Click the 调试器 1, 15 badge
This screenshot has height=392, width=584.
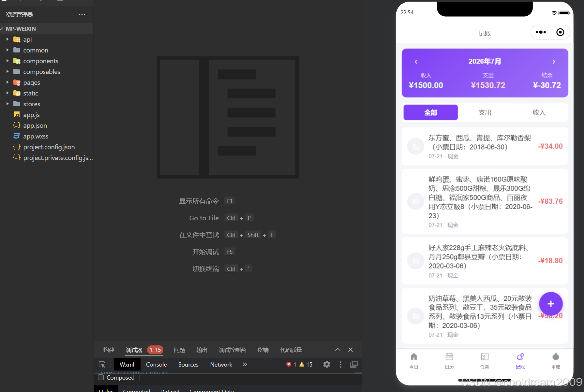(155, 350)
